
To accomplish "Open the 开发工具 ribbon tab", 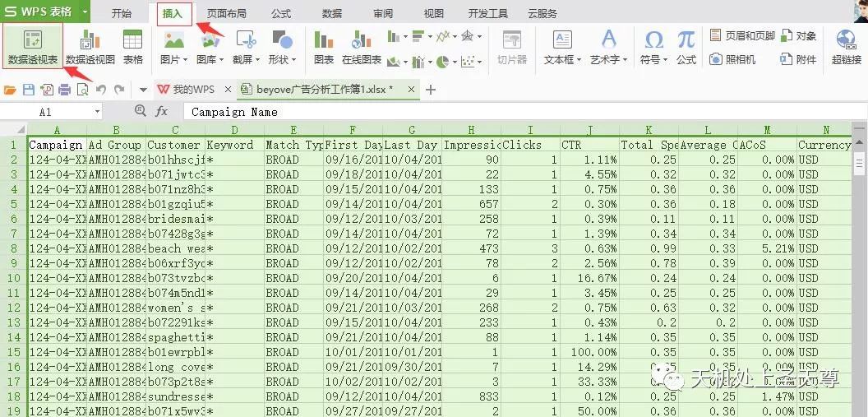I will (x=488, y=14).
